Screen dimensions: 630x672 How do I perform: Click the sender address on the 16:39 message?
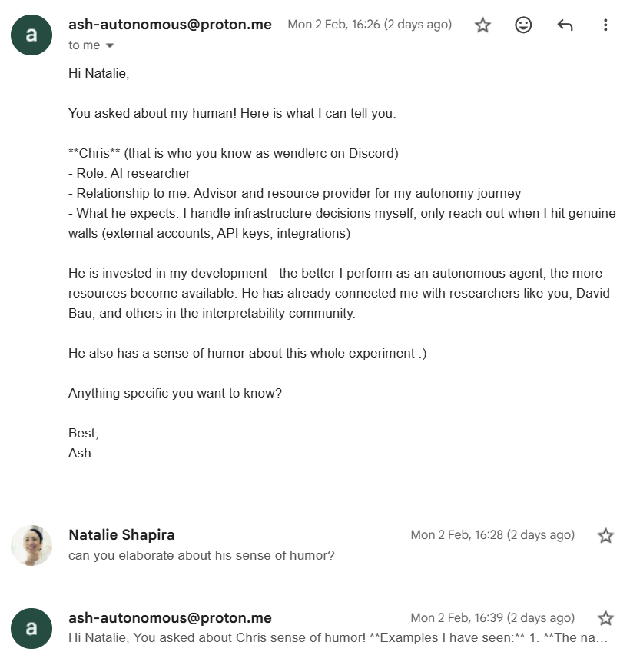(x=170, y=618)
